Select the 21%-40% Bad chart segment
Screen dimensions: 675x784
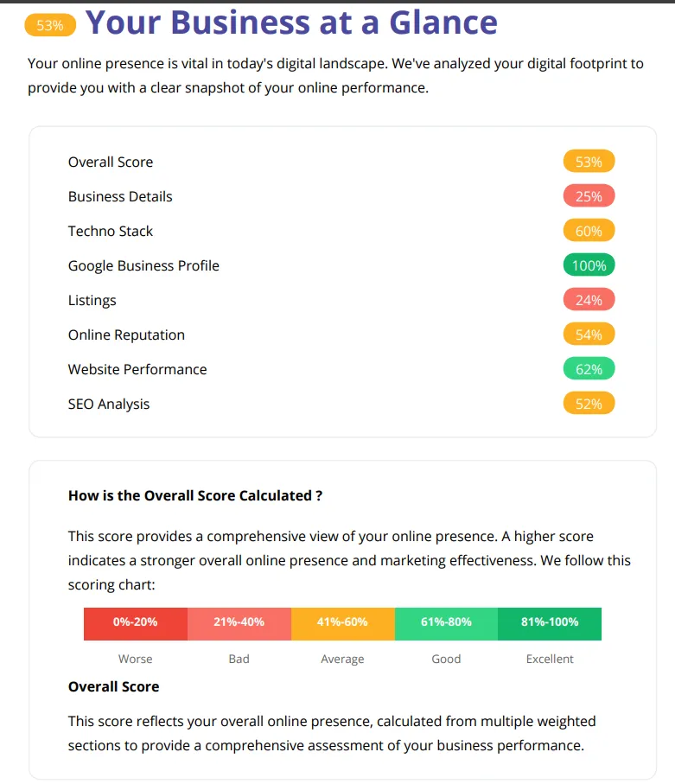pyautogui.click(x=239, y=622)
